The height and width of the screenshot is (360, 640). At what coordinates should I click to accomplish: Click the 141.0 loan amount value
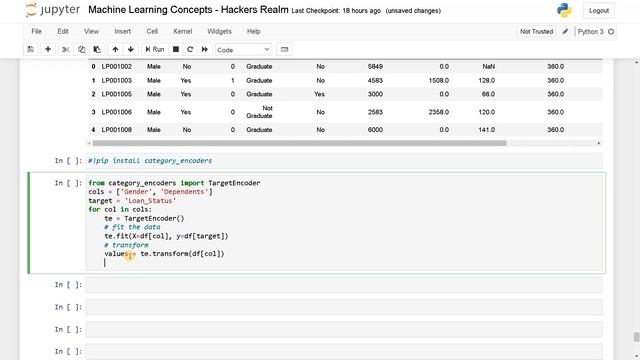point(487,130)
